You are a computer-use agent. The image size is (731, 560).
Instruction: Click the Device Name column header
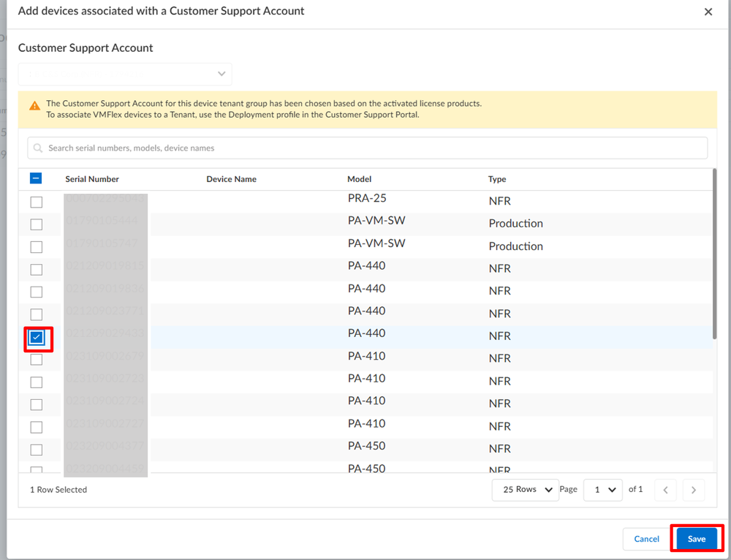pyautogui.click(x=231, y=179)
